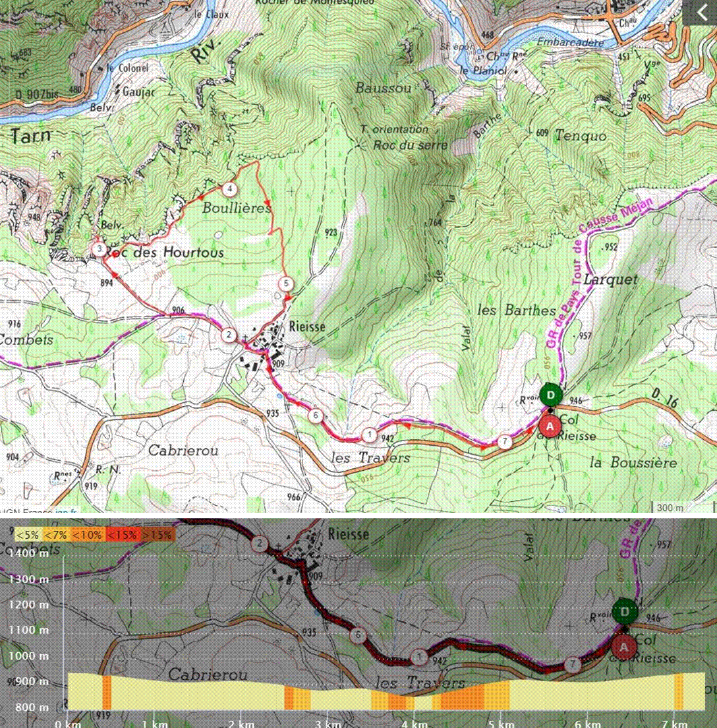Click the Cabrierou label in the lower profile map
Image resolution: width=717 pixels, height=728 pixels.
coord(208,675)
